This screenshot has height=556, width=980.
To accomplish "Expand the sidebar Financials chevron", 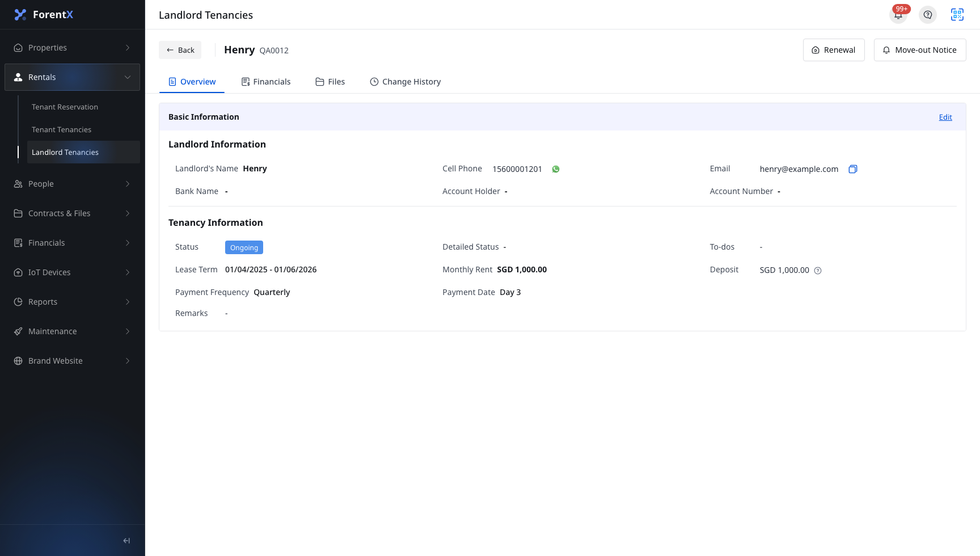I will pos(128,243).
